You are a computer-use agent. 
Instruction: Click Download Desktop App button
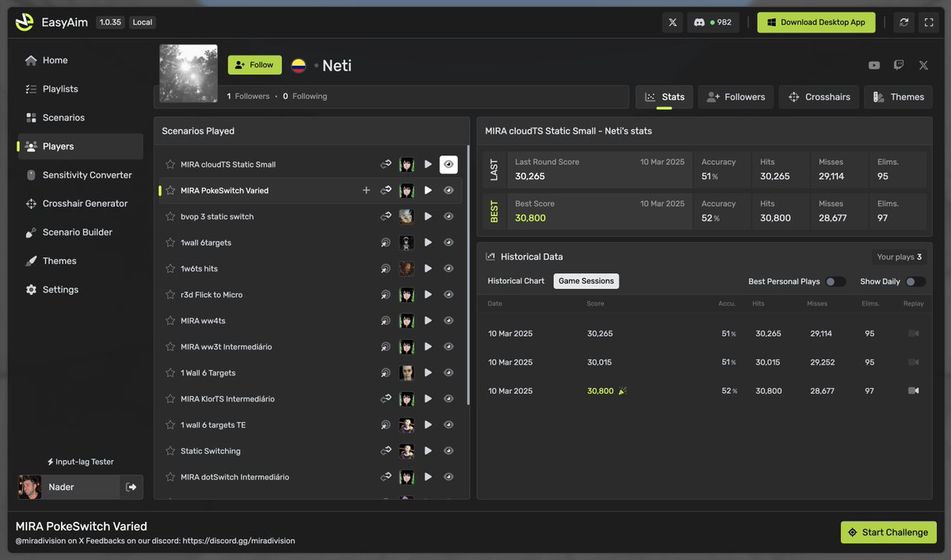816,22
